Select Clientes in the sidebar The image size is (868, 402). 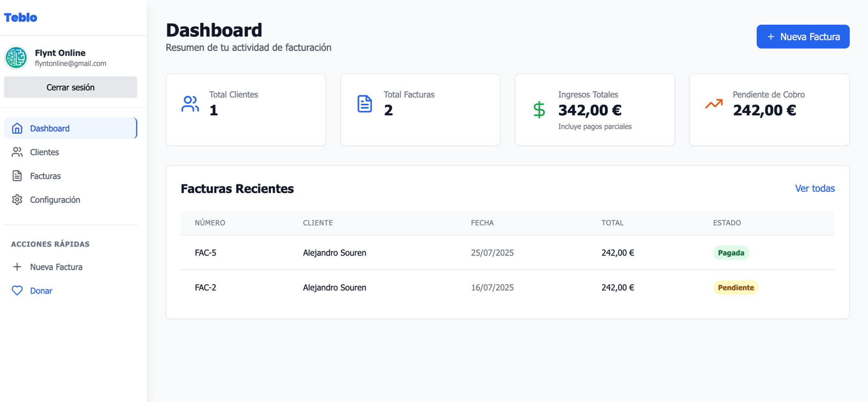click(44, 152)
